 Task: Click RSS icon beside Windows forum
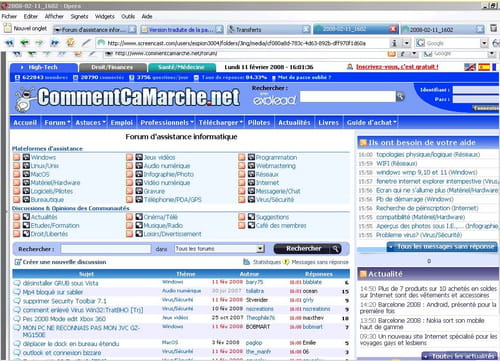click(x=17, y=157)
